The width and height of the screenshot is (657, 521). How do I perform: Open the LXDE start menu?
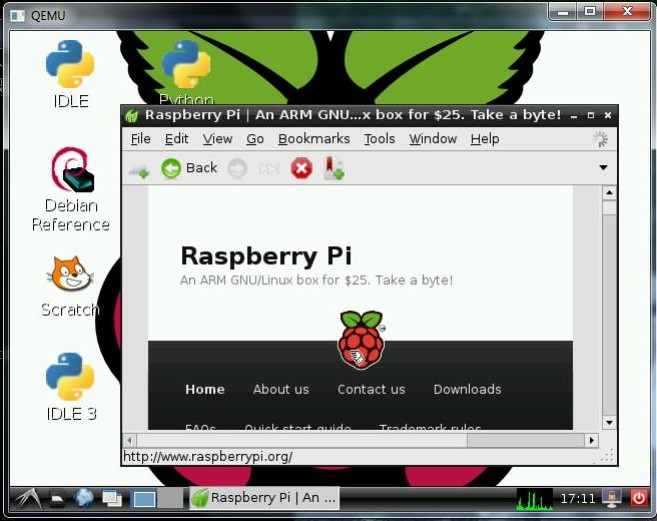point(28,498)
